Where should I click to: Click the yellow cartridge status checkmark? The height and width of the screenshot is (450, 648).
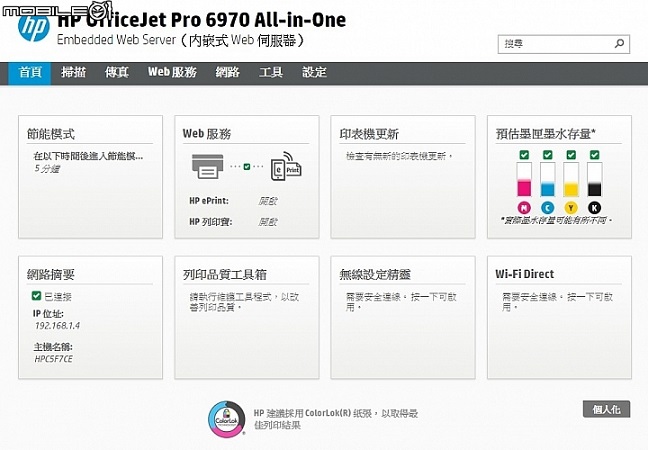[571, 155]
